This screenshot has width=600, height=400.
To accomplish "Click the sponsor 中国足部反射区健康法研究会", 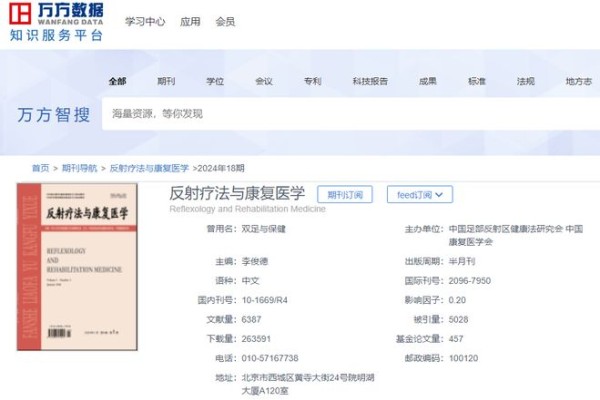I will 506,229.
